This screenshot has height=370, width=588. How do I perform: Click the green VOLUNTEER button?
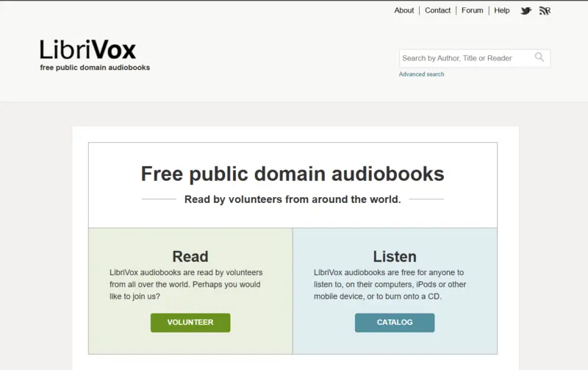[190, 323]
